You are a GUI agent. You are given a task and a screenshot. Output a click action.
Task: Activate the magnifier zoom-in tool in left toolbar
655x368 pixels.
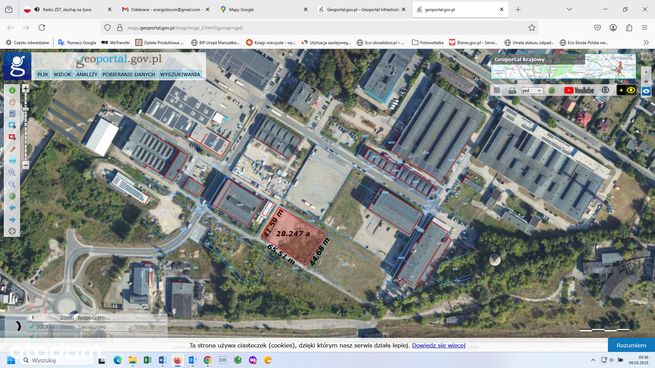pyautogui.click(x=12, y=173)
